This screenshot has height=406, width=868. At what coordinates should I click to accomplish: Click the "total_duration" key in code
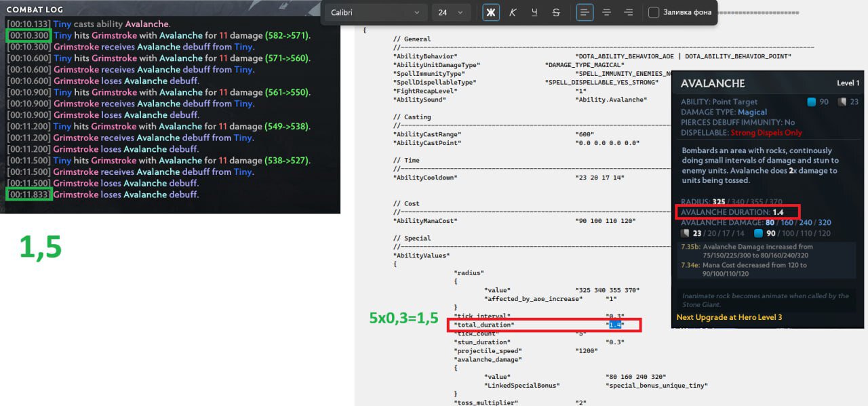[x=484, y=325]
